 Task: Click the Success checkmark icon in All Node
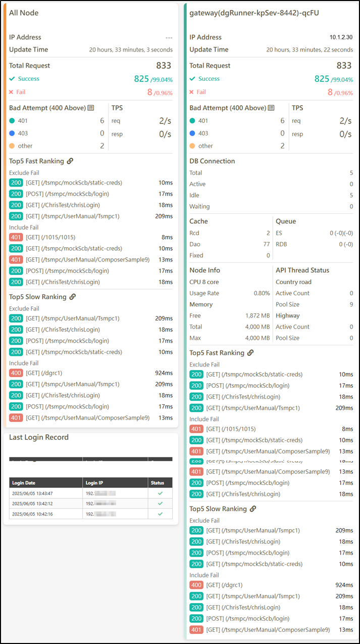tap(12, 79)
